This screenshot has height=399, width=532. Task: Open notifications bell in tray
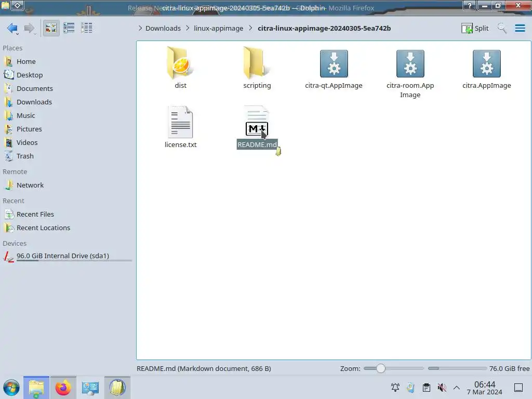coord(395,388)
